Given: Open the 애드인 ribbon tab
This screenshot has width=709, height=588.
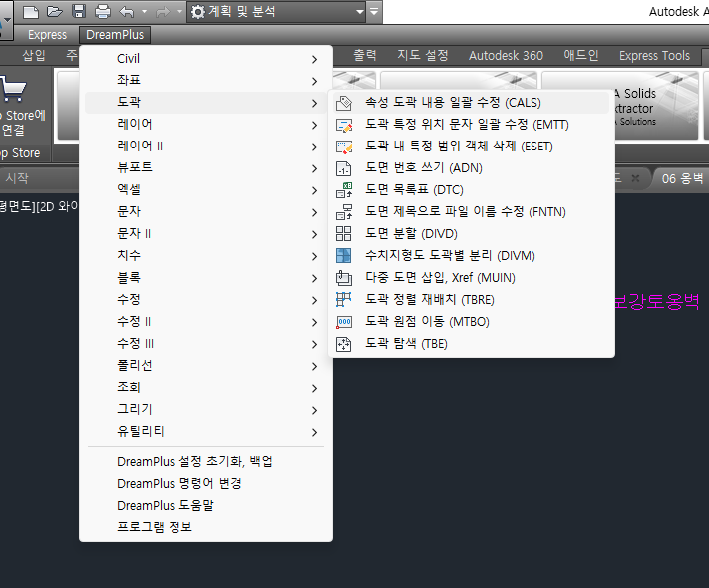Looking at the screenshot, I should point(581,55).
